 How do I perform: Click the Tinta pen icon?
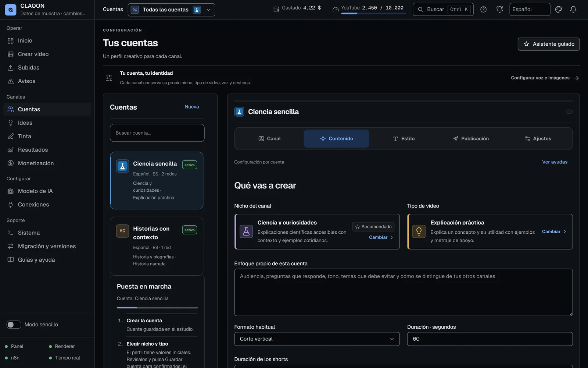click(x=11, y=137)
